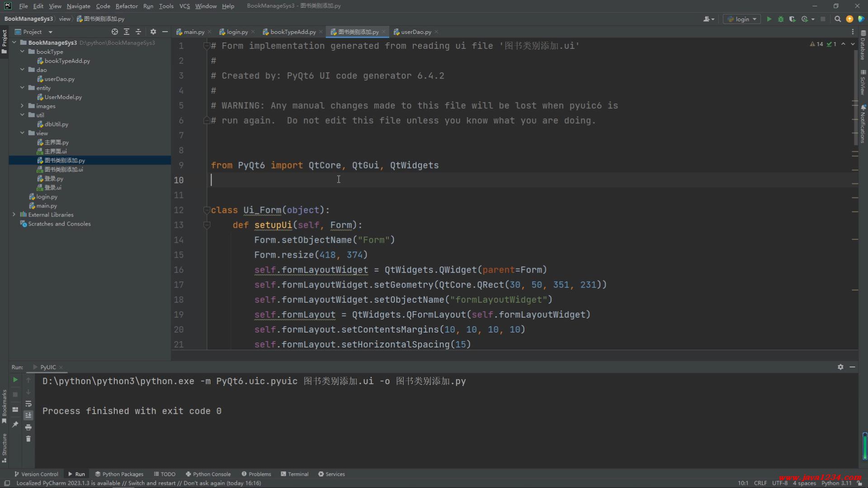Open the Notifications side panel
This screenshot has height=488, width=868.
point(863,124)
